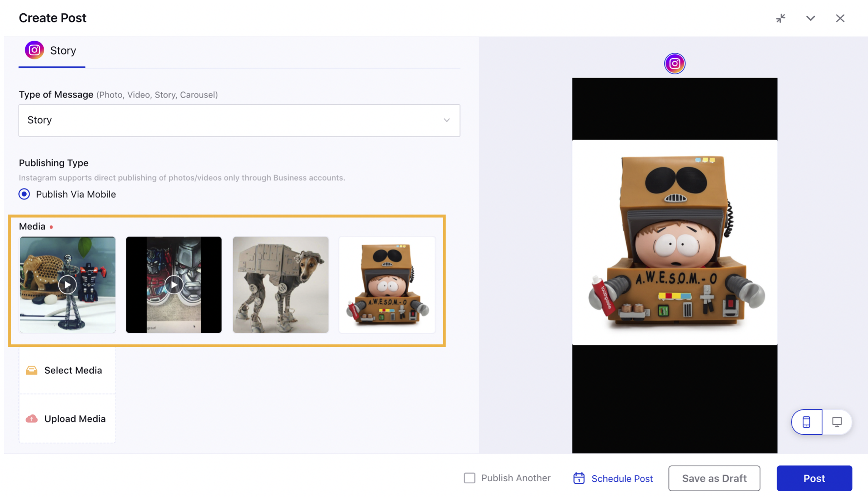
Task: Select the AT-AT dog image thumbnail
Action: pyautogui.click(x=281, y=285)
